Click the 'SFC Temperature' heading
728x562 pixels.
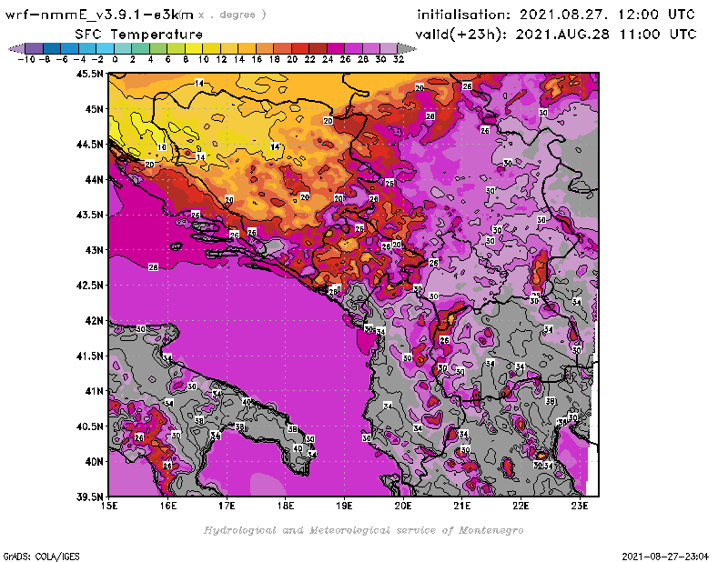click(x=139, y=35)
